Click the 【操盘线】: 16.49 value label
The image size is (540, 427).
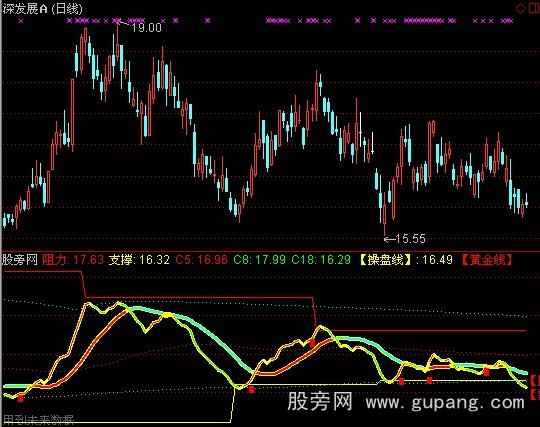coord(405,260)
